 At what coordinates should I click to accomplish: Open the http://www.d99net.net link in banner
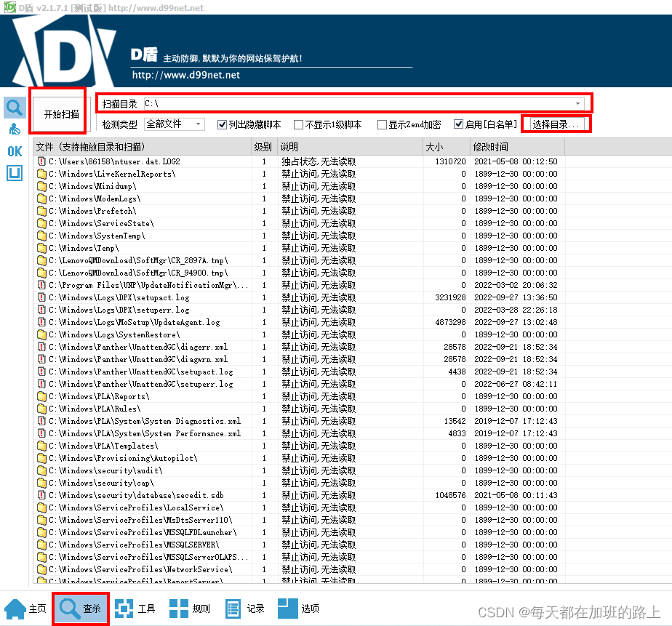click(186, 75)
